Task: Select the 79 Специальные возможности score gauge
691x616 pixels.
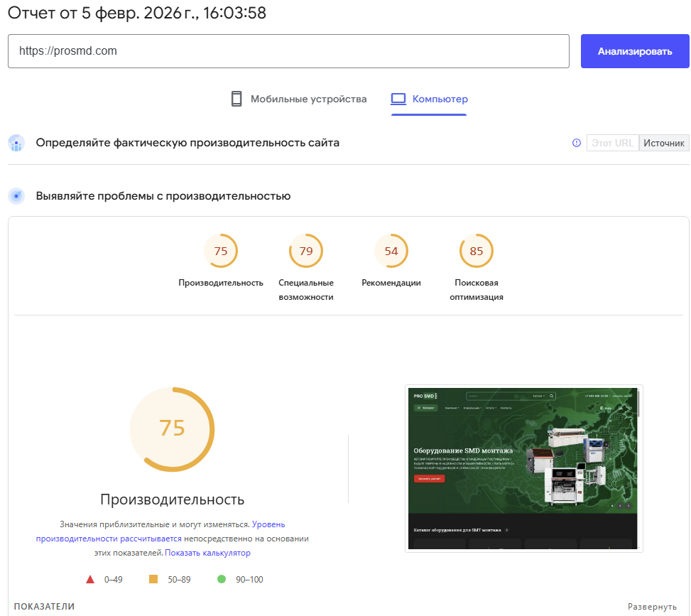Action: coord(305,250)
